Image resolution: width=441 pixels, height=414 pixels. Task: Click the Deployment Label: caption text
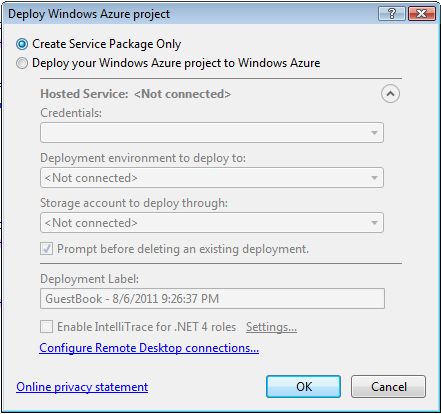[89, 279]
